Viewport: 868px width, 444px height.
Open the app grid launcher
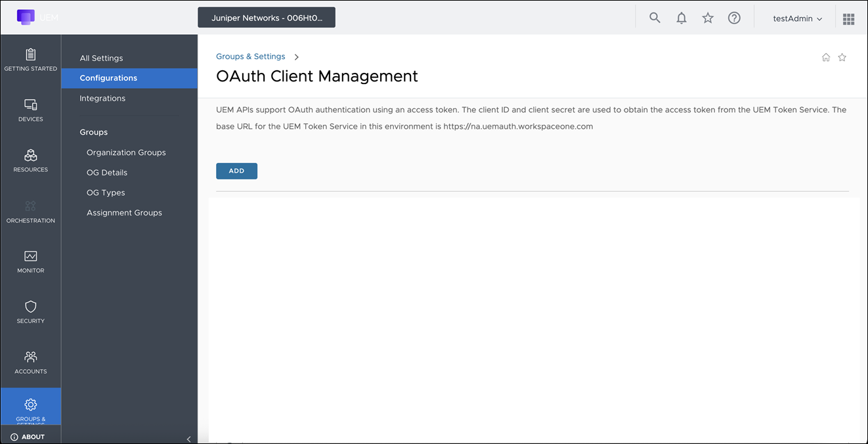[x=848, y=18]
